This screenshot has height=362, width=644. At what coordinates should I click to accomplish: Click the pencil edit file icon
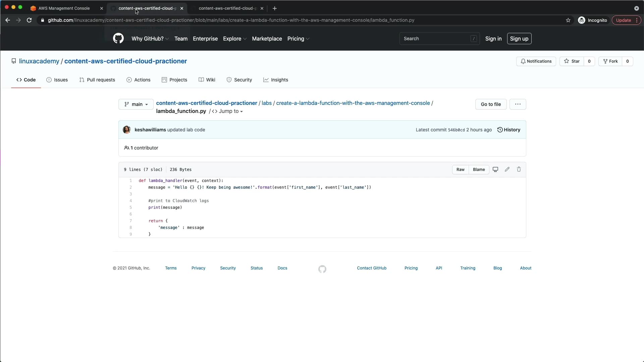507,170
